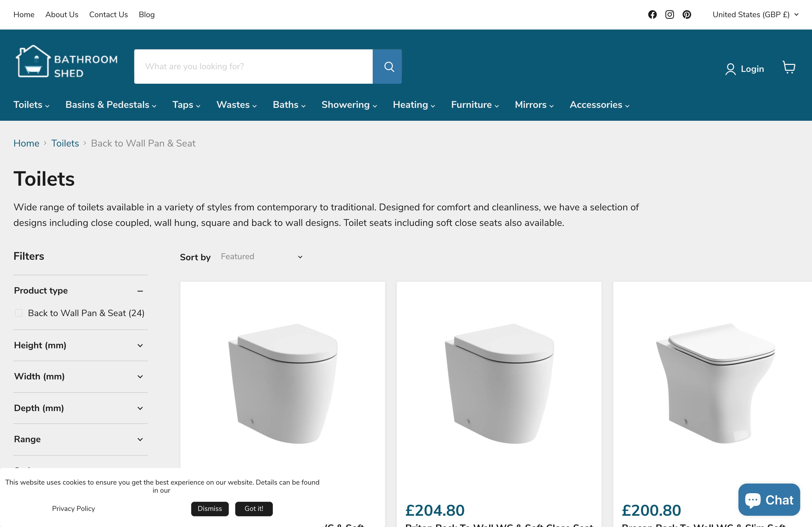Open the Facebook page icon
The height and width of the screenshot is (527, 812).
tap(652, 15)
